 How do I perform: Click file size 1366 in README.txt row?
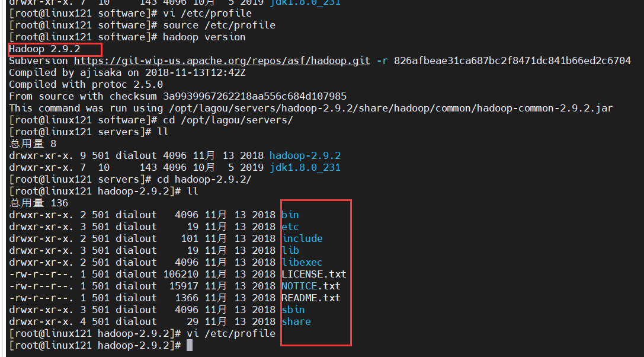tap(187, 298)
